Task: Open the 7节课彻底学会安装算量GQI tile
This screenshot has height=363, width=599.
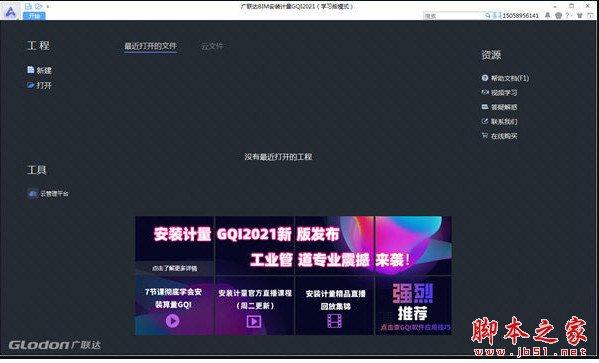Action: click(x=174, y=306)
